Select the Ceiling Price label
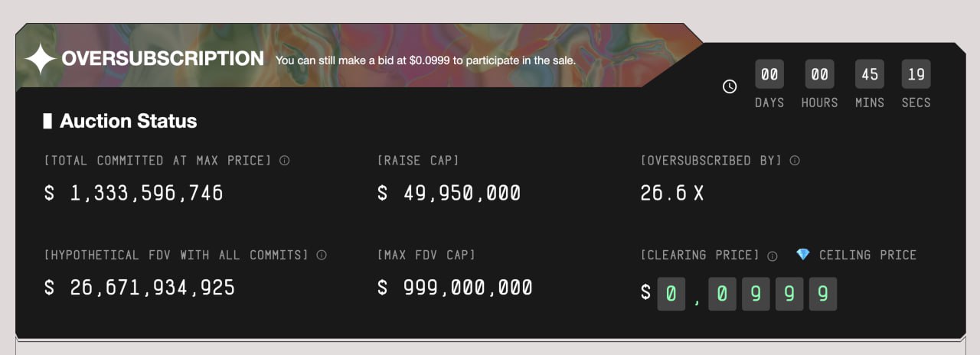980x355 pixels. click(x=867, y=255)
